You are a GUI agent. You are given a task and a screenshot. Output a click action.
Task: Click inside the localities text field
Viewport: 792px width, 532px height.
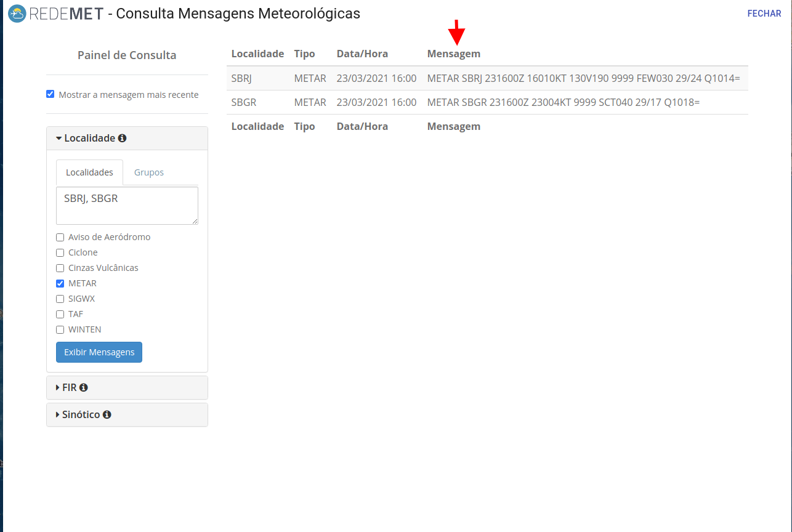(126, 205)
